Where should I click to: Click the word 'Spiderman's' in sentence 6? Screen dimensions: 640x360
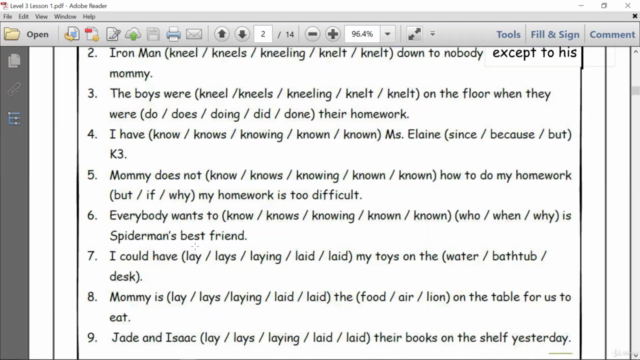coord(143,236)
